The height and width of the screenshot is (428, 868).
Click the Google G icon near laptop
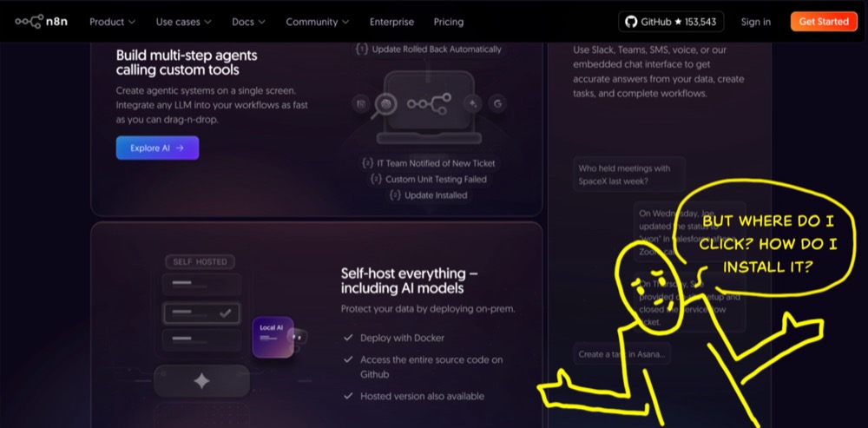[497, 103]
